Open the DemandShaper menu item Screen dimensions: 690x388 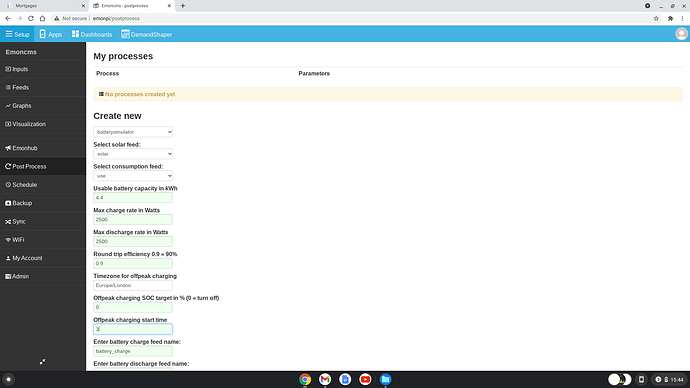click(147, 34)
